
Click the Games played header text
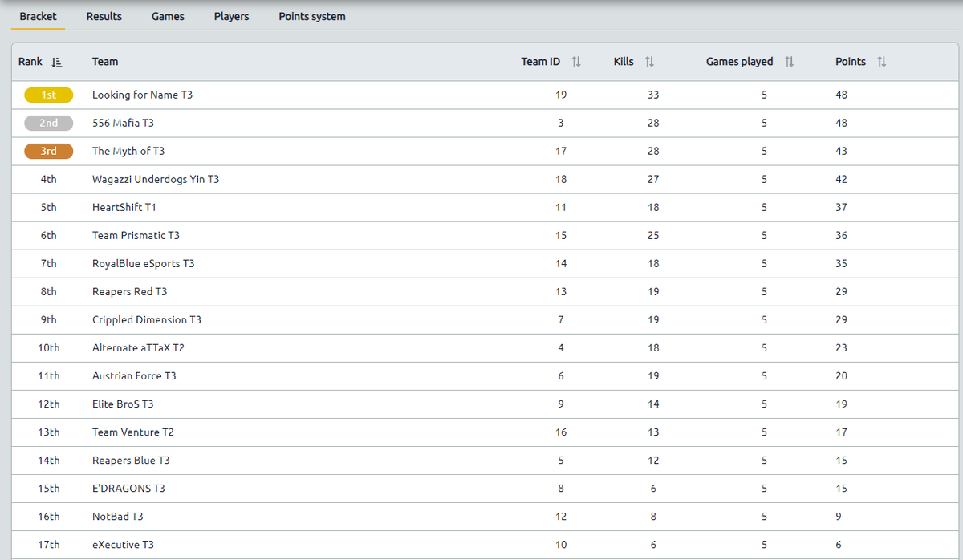[x=740, y=62]
